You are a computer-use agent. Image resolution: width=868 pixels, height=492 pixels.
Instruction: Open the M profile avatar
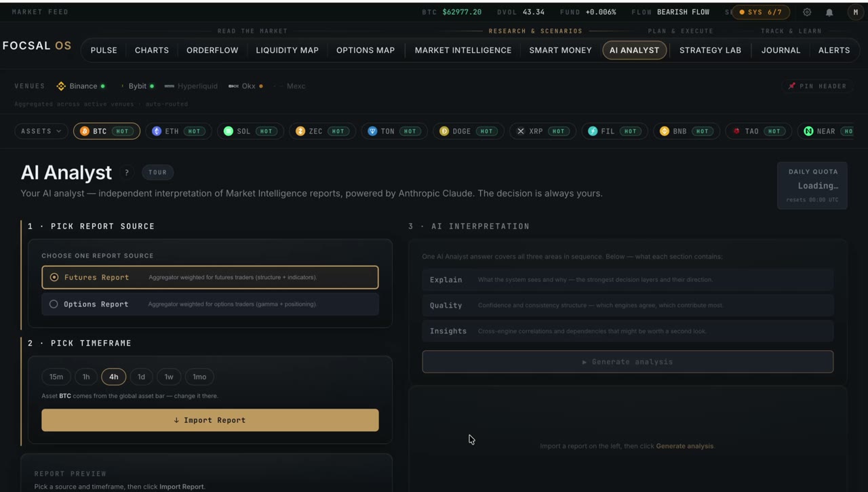[x=855, y=12]
